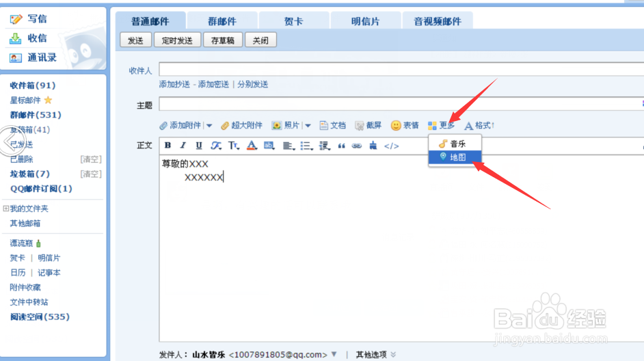Expand the 添加附件 dropdown arrow
Image resolution: width=644 pixels, height=361 pixels.
(209, 126)
